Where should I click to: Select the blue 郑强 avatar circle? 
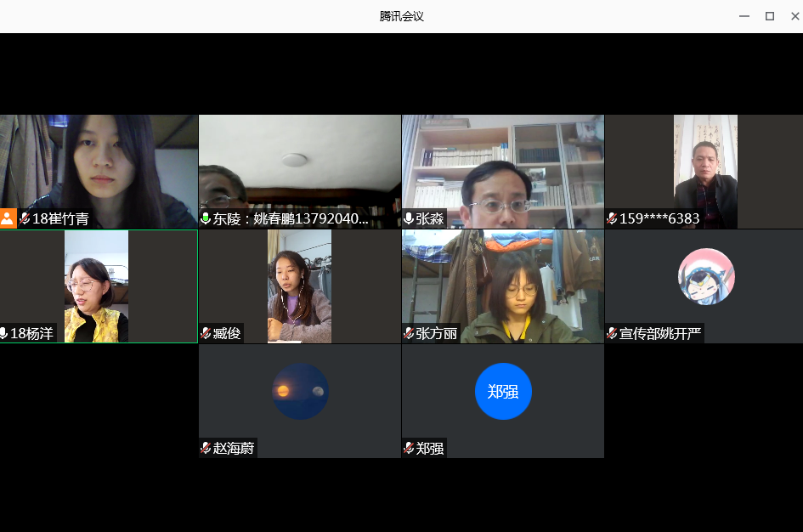click(x=503, y=392)
